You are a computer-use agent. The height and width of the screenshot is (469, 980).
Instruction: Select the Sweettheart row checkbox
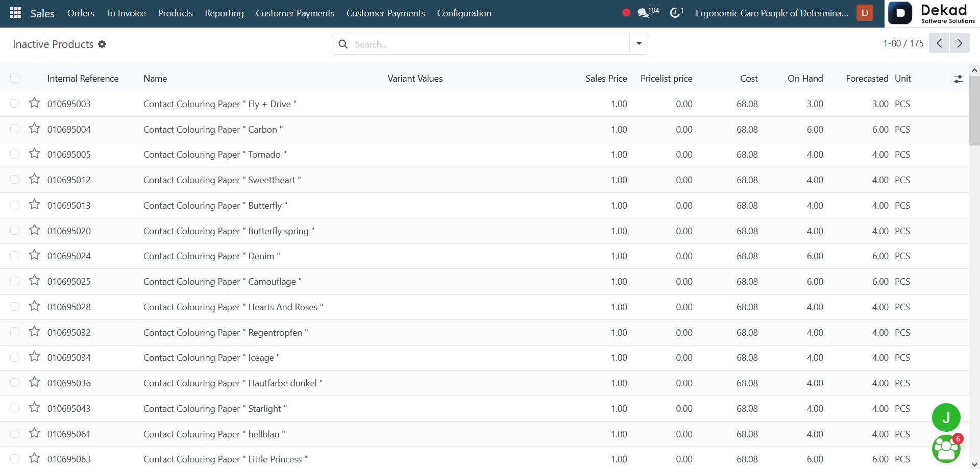pos(15,180)
